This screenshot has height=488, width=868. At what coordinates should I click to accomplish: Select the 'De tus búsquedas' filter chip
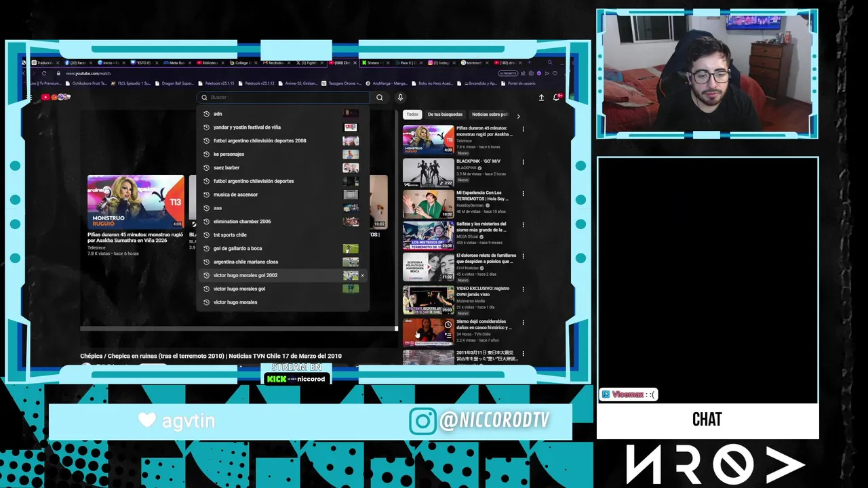[x=445, y=115]
